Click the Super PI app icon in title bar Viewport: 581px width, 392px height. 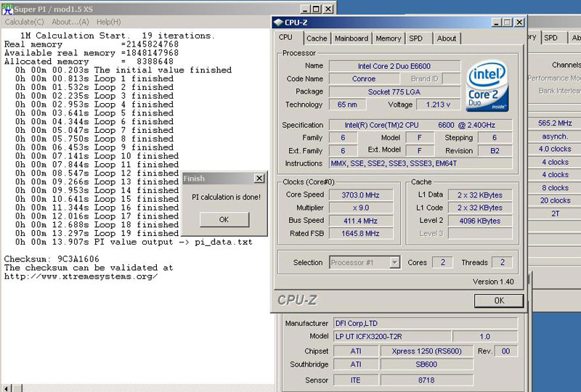7,9
